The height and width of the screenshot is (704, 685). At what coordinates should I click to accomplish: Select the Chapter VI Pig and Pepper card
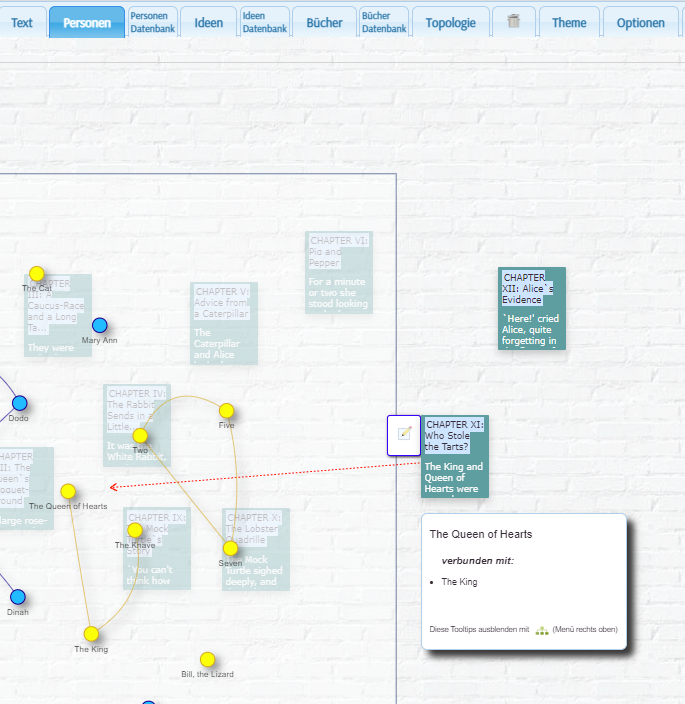click(338, 272)
